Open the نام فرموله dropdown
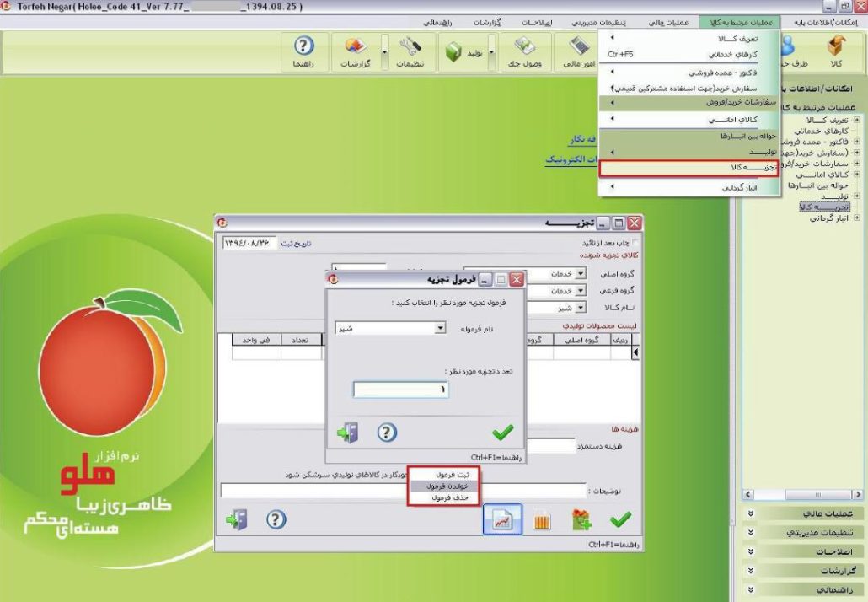 440,328
